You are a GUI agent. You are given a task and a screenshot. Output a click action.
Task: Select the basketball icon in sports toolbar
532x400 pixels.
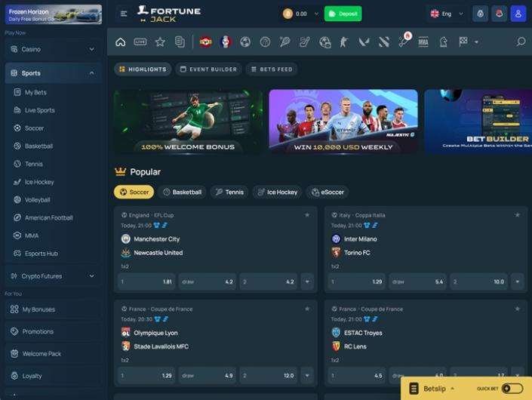[265, 42]
